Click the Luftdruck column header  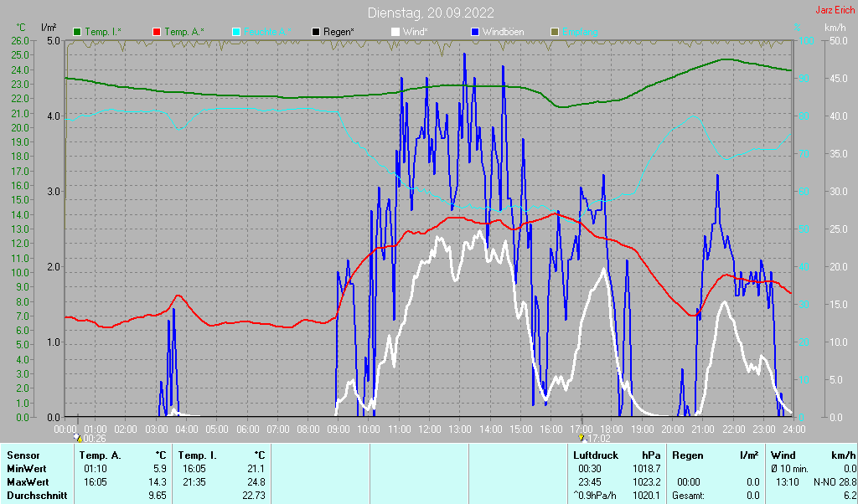click(x=596, y=455)
